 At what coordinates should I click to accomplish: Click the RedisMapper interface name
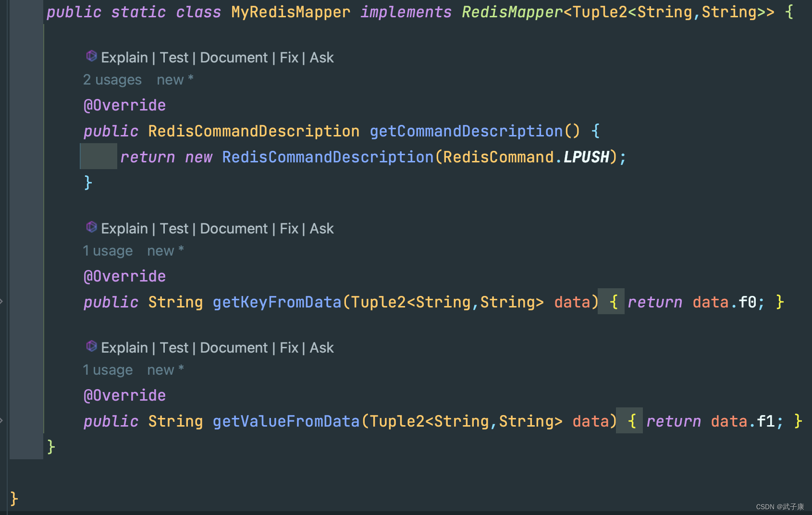512,12
